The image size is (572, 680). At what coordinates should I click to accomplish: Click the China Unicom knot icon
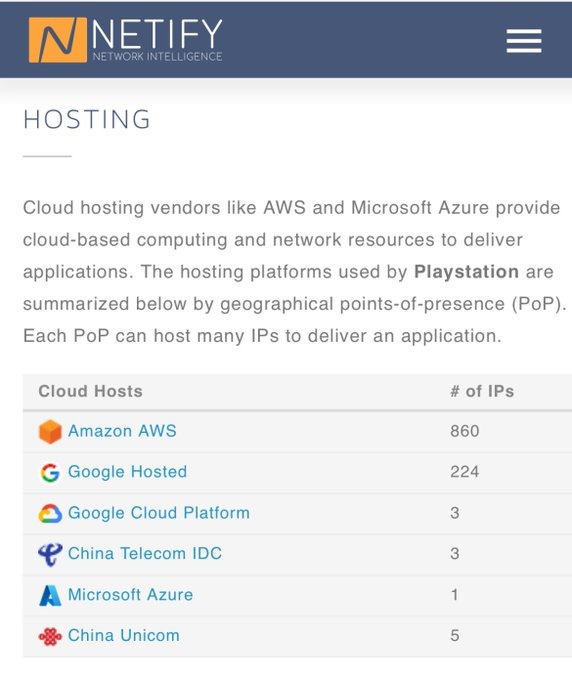coord(50,636)
